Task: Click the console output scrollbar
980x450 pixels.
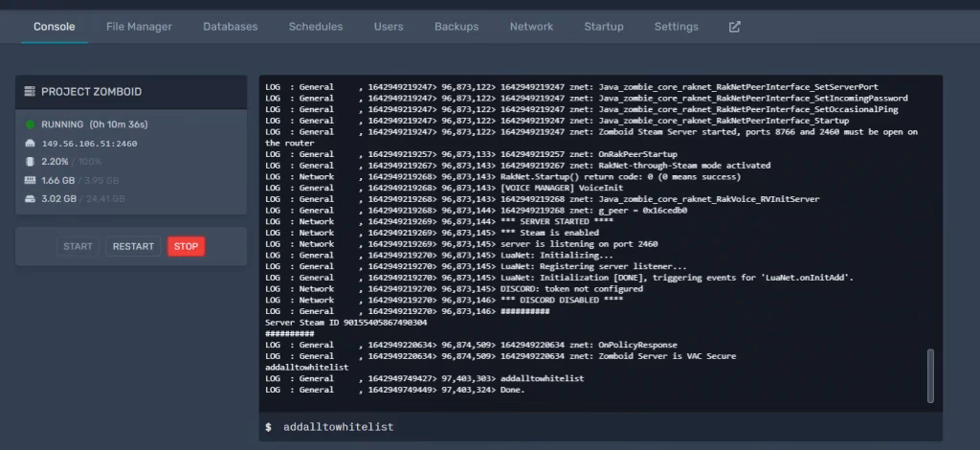Action: pos(930,375)
